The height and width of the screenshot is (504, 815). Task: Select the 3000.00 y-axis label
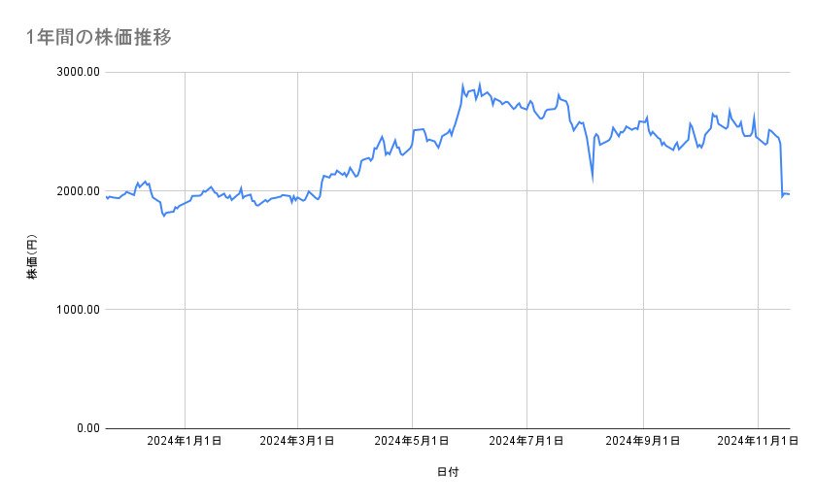(79, 72)
